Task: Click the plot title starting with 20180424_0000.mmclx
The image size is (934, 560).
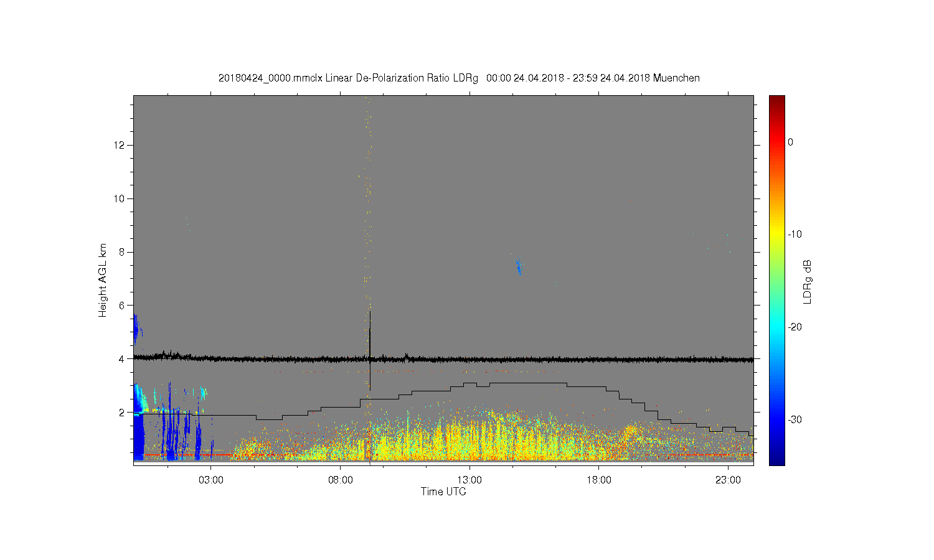Action: click(459, 78)
